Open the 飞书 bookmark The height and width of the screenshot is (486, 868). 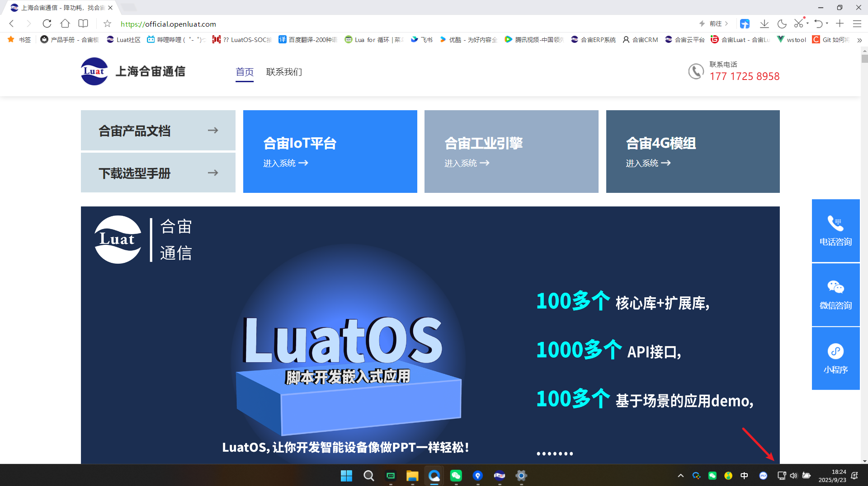[421, 40]
